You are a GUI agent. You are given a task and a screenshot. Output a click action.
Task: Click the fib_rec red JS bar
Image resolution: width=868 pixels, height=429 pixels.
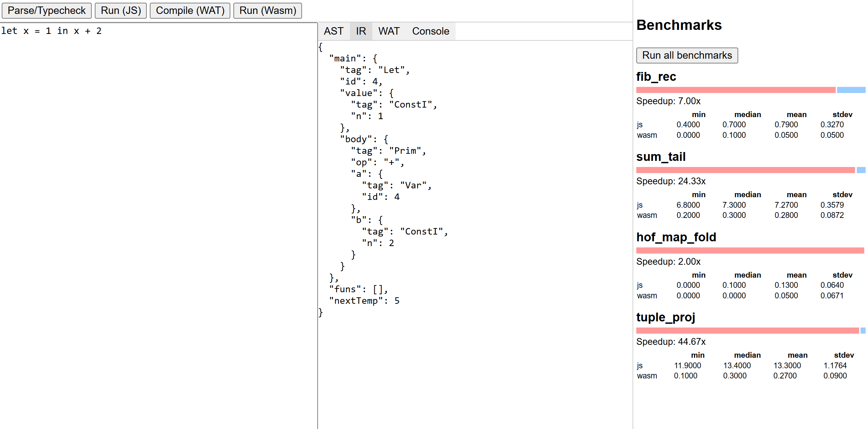(x=736, y=90)
